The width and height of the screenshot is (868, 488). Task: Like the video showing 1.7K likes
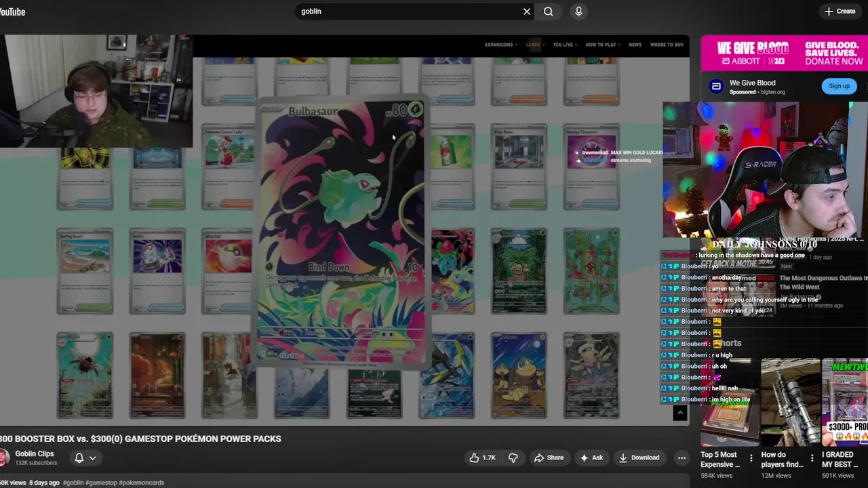(482, 458)
